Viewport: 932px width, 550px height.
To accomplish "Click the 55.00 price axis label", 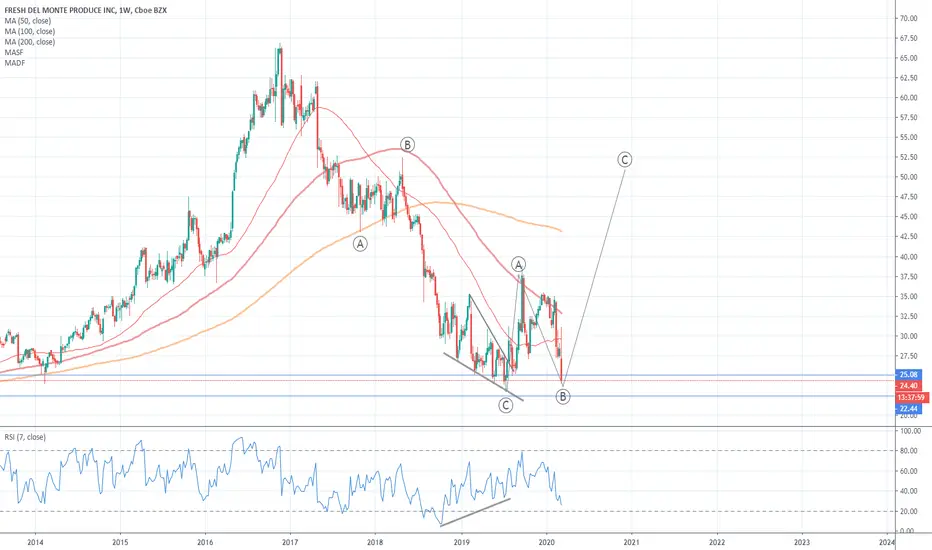I will (908, 137).
